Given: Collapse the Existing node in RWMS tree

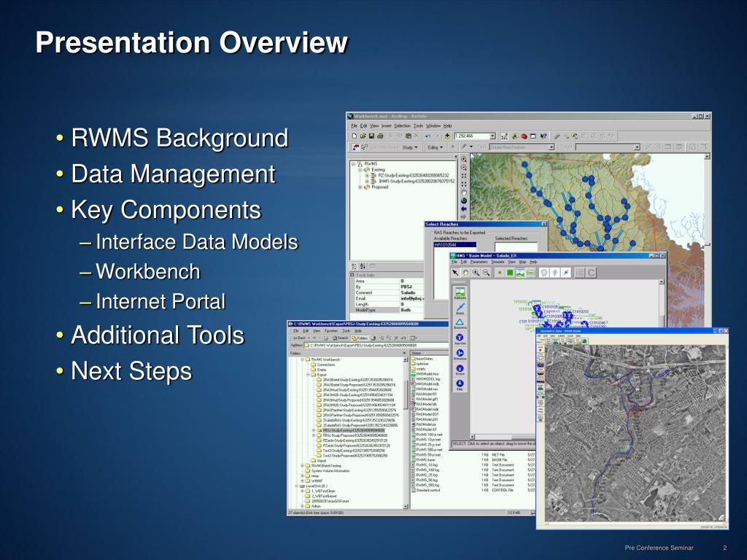Looking at the screenshot, I should click(360, 169).
